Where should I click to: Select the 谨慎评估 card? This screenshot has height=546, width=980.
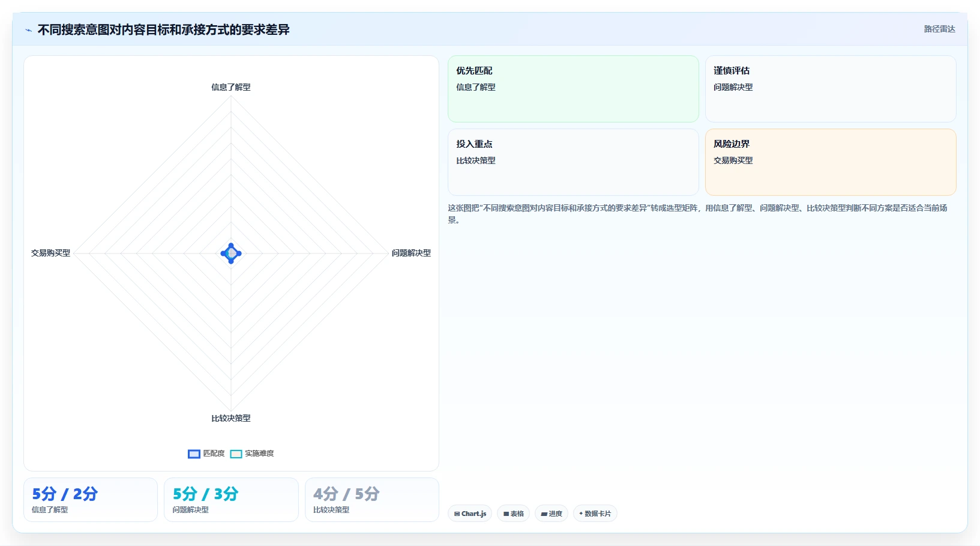[831, 89]
